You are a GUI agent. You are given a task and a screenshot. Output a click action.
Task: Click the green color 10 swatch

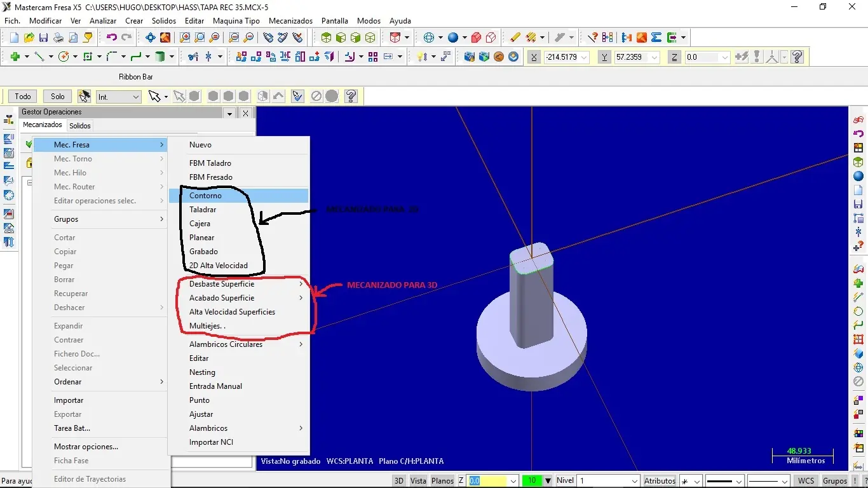[532, 481]
